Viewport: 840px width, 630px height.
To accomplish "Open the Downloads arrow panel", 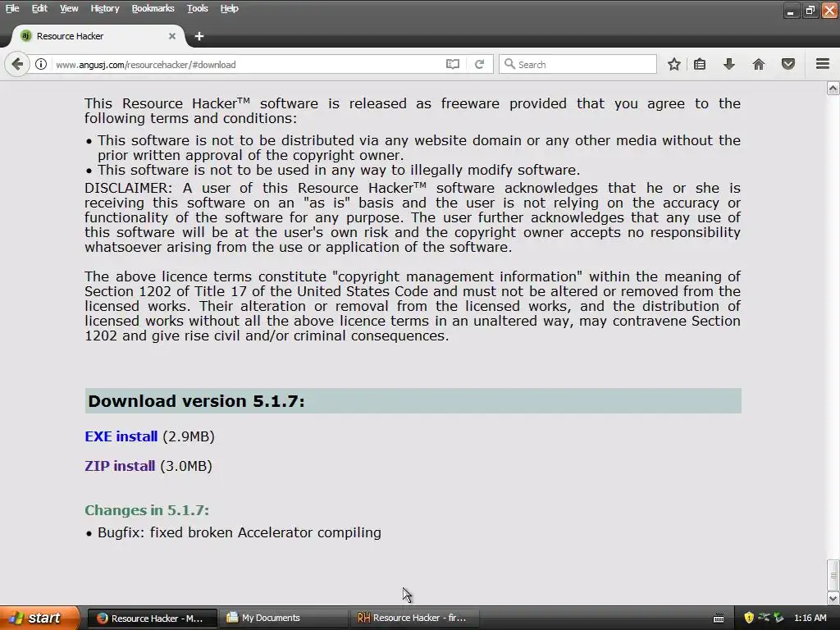I will click(729, 64).
